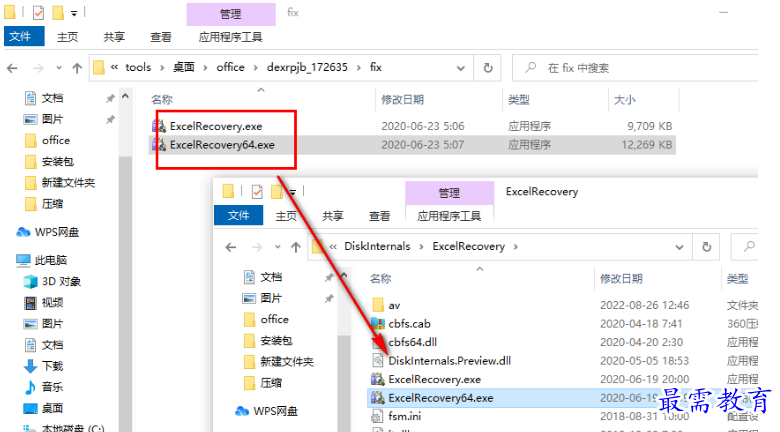This screenshot has height=432, width=780.
Task: Switch to the 共享 tab in the fix window
Action: (114, 37)
